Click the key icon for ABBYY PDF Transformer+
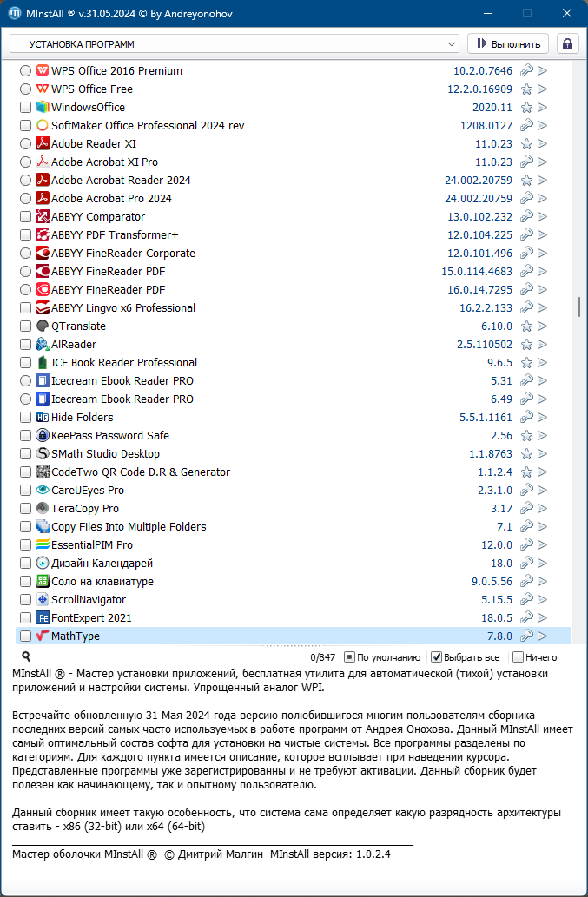 [x=526, y=234]
